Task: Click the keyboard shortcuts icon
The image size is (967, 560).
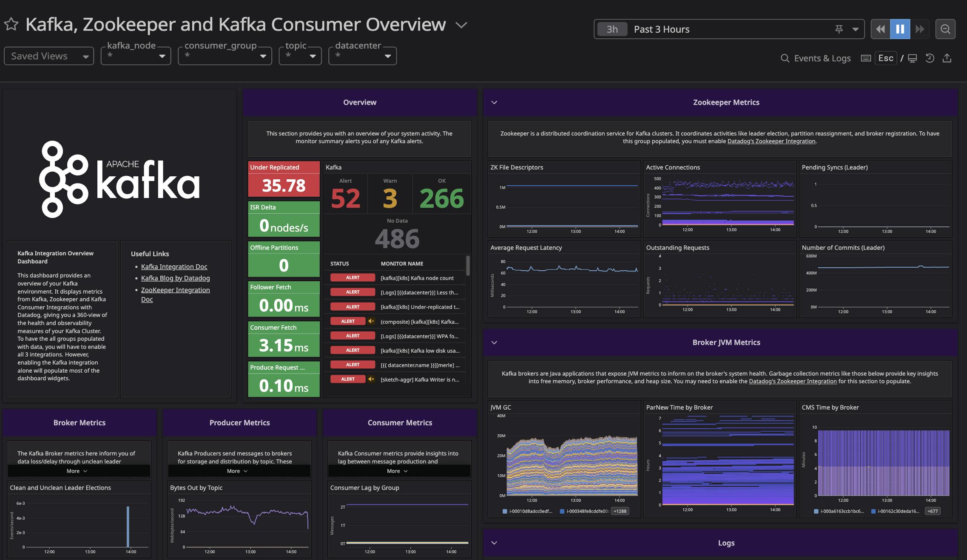Action: pyautogui.click(x=866, y=58)
